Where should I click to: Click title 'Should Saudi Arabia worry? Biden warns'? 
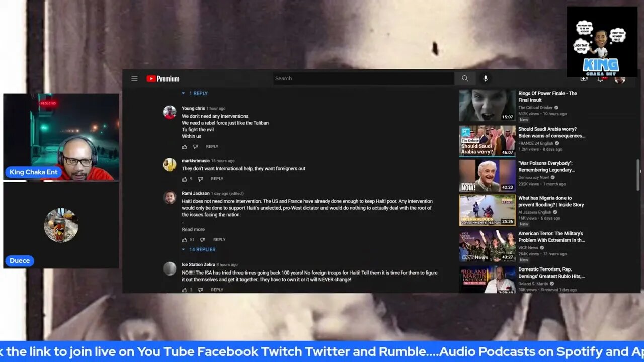pyautogui.click(x=551, y=132)
